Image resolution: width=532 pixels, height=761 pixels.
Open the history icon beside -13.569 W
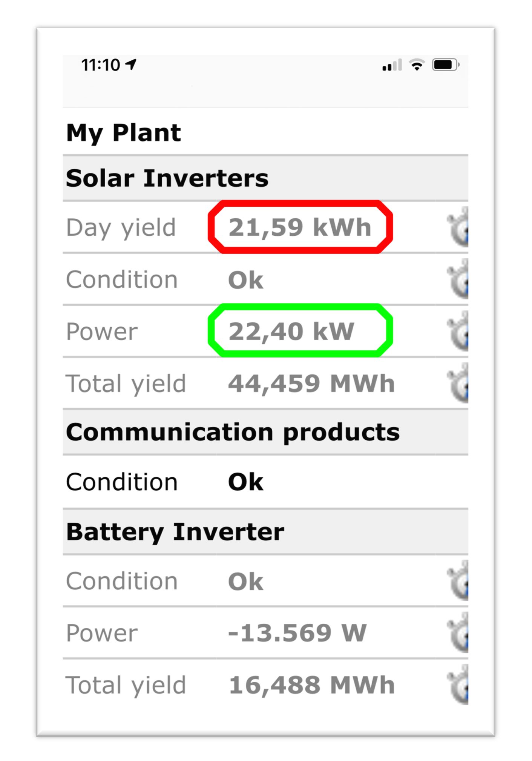tap(458, 633)
